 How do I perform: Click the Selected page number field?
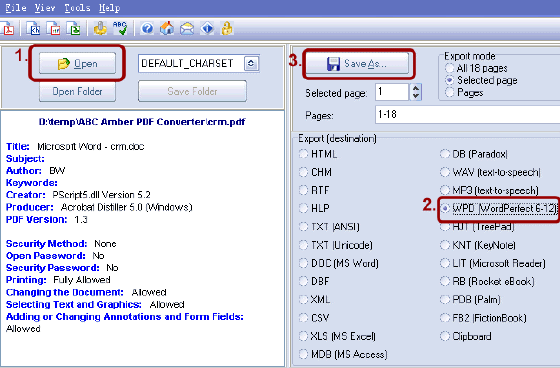(392, 92)
